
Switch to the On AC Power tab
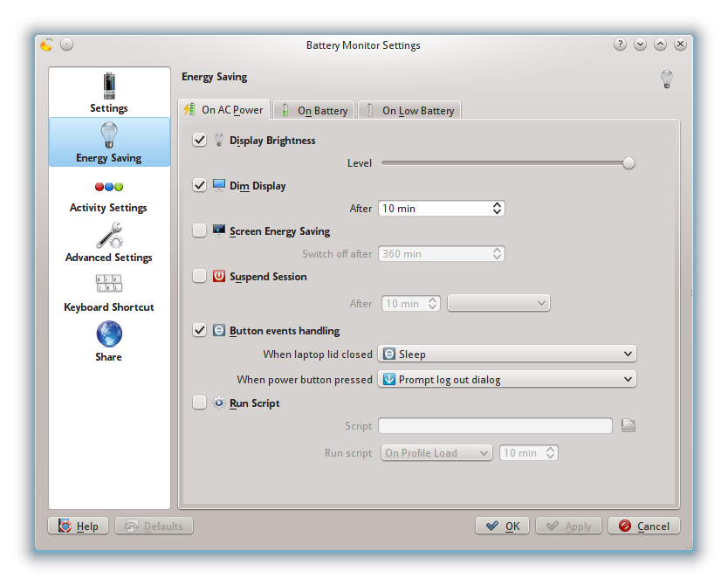(224, 109)
